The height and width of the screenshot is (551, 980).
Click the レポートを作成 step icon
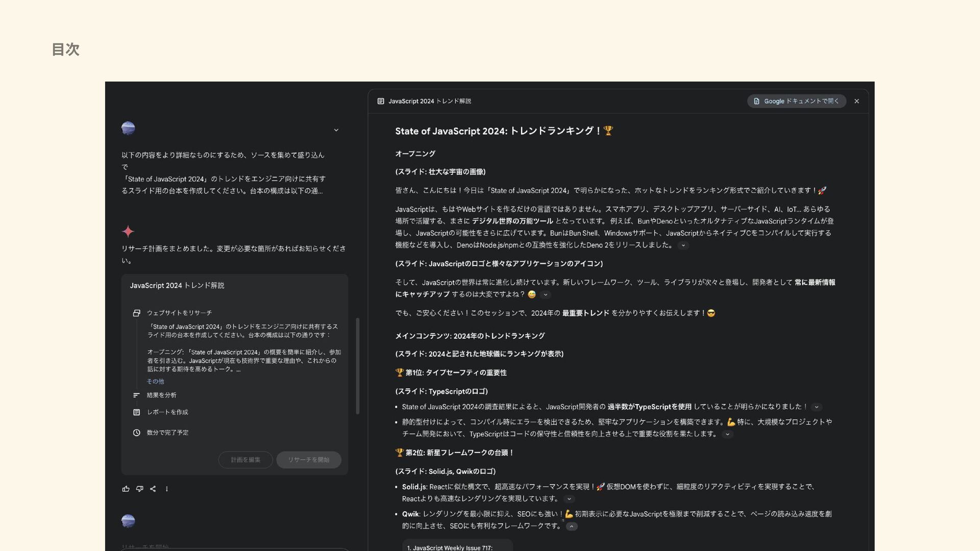(x=136, y=412)
